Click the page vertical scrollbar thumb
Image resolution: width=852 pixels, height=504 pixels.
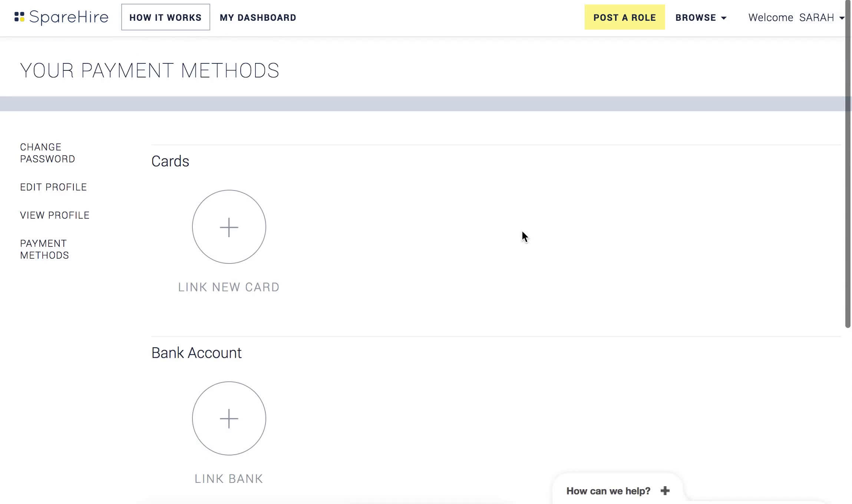click(848, 164)
